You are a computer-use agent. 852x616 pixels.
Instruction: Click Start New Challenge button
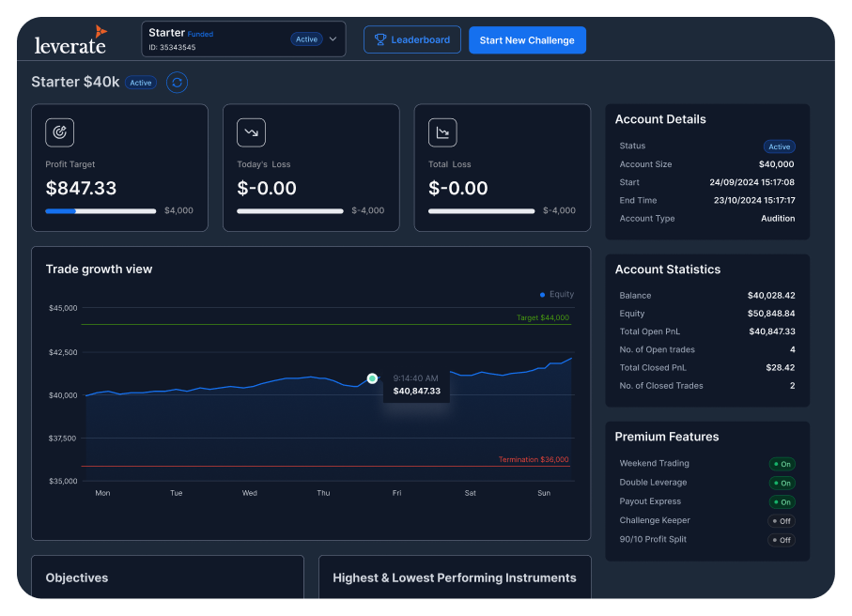[527, 40]
